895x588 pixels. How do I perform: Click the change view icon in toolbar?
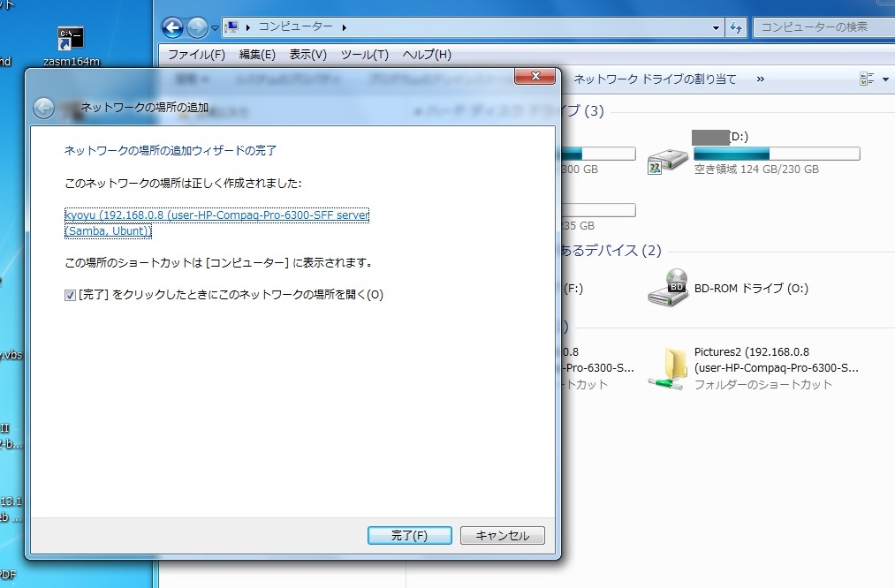pos(868,79)
